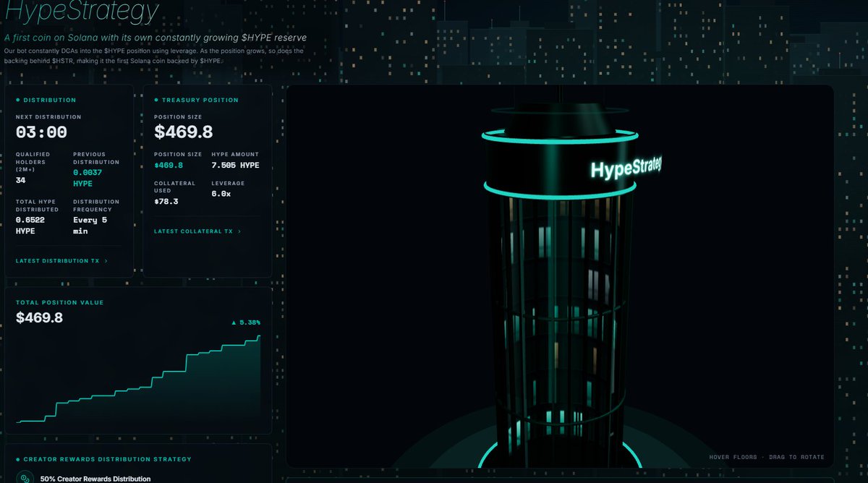Click the 5.38% gain indicator
The image size is (868, 483).
pos(246,322)
